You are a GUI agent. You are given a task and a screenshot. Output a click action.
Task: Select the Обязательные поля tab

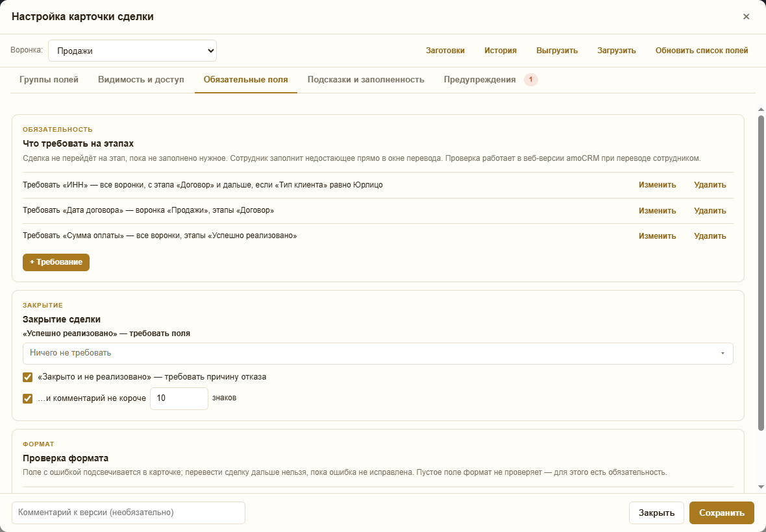click(246, 80)
